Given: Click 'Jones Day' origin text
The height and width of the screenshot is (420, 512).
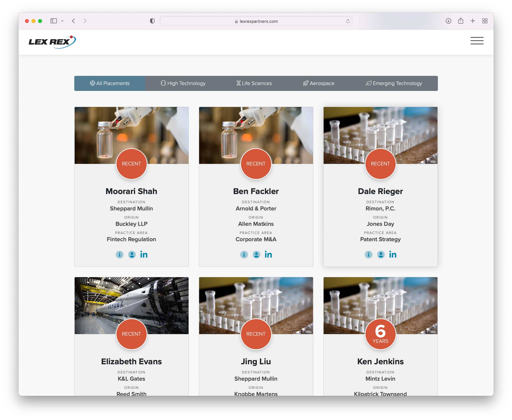Looking at the screenshot, I should [x=380, y=224].
